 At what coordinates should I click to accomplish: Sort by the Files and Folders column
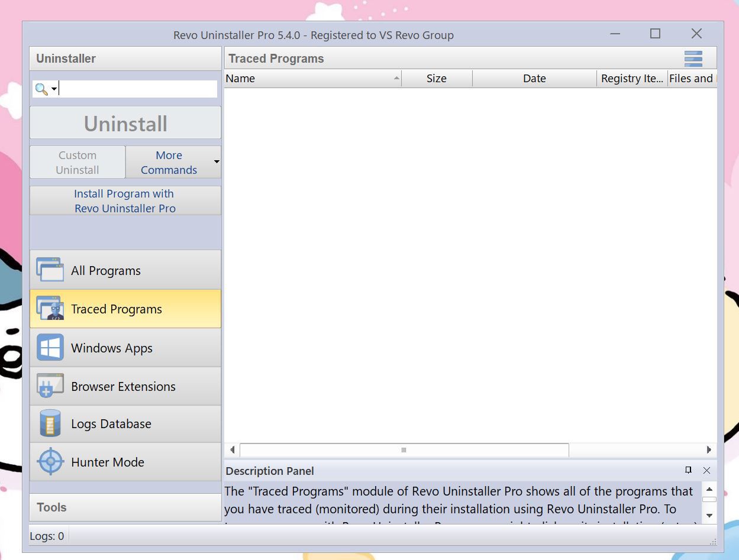pos(692,79)
